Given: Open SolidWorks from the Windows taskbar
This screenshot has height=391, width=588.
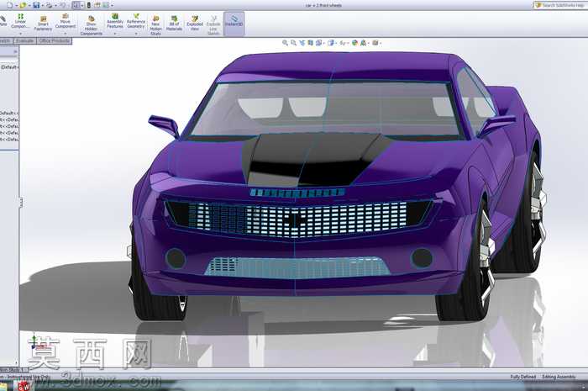Looking at the screenshot, I should tap(24, 386).
